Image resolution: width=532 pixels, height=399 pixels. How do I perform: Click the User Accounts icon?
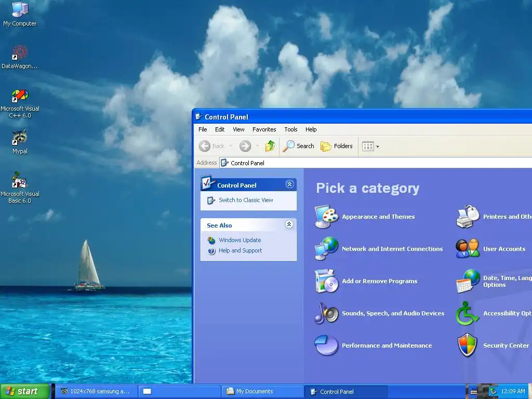click(x=468, y=249)
